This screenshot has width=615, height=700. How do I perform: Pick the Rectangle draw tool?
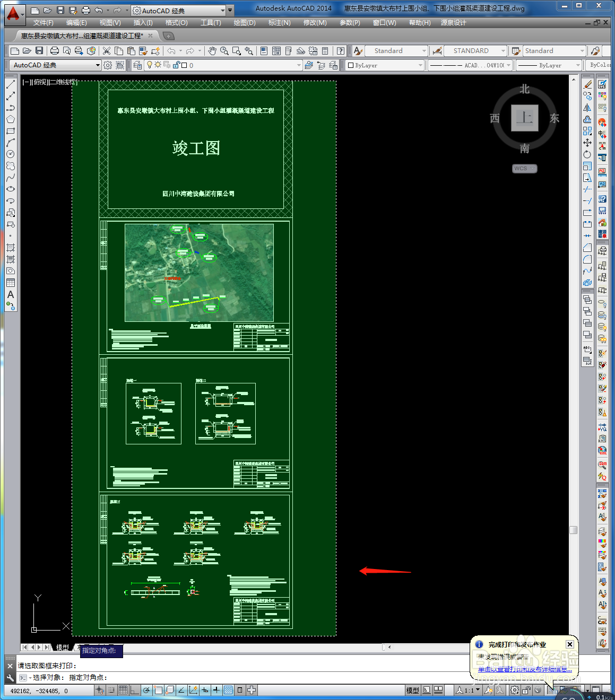click(11, 131)
